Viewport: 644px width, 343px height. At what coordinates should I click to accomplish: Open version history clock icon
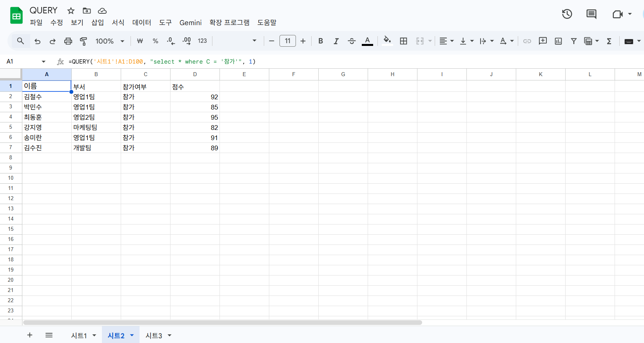tap(567, 14)
